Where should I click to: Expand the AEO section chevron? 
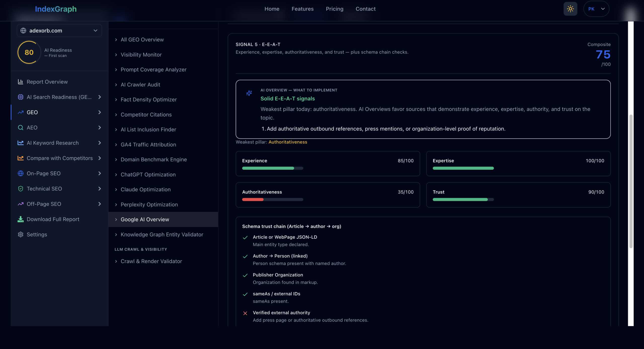click(x=100, y=127)
